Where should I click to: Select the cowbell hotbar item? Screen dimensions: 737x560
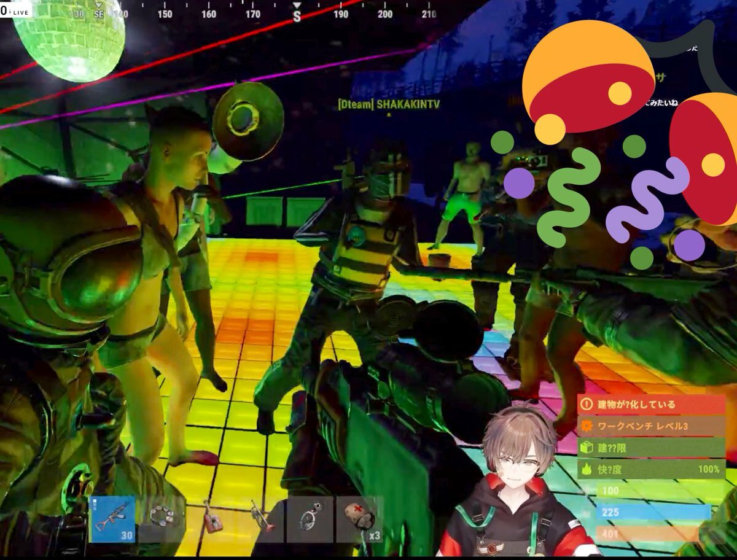pyautogui.click(x=212, y=519)
